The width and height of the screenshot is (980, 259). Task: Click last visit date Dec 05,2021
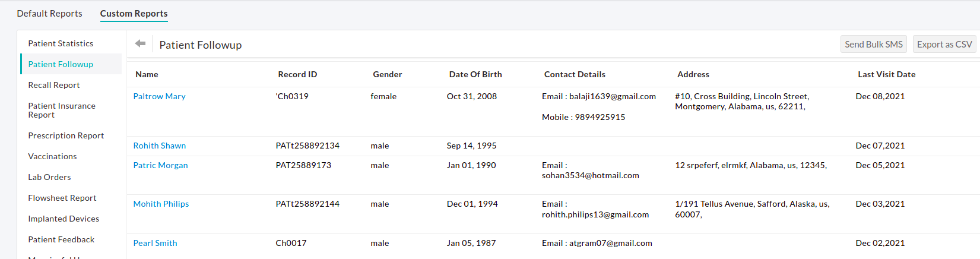880,165
